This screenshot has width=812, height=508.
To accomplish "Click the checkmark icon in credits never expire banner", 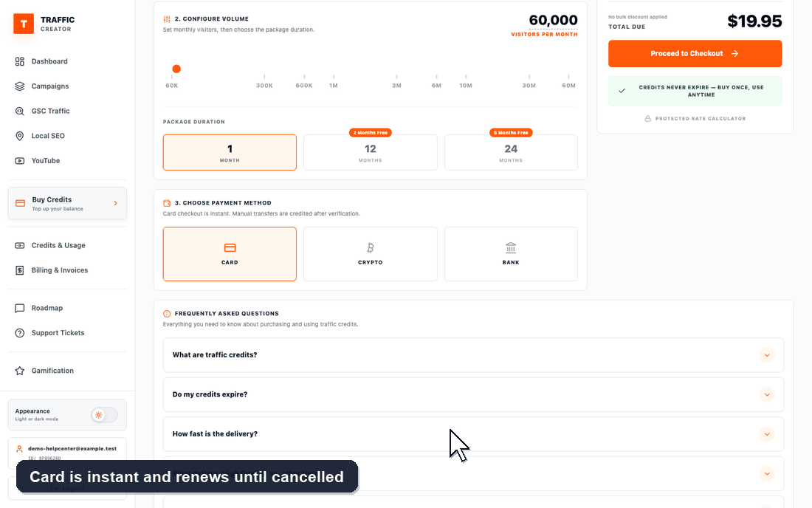I will pyautogui.click(x=622, y=91).
